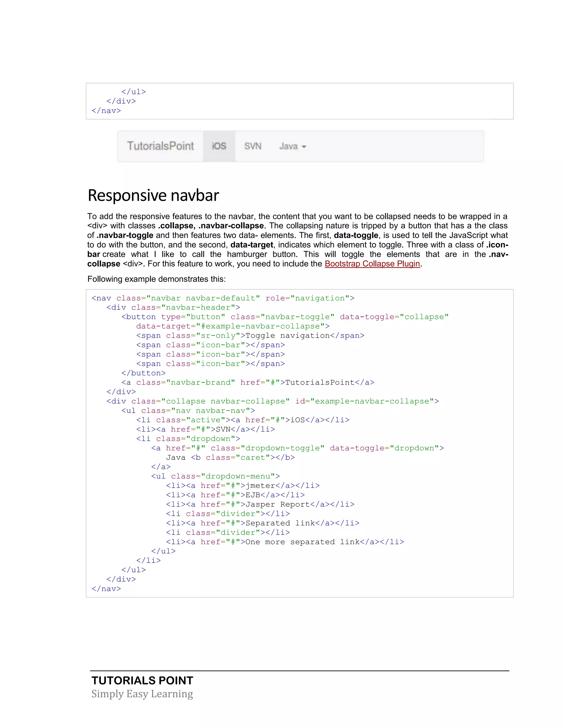Click the bold .navbar-toggle term in paragraph
Screen dimensions: 563x728
click(125, 235)
